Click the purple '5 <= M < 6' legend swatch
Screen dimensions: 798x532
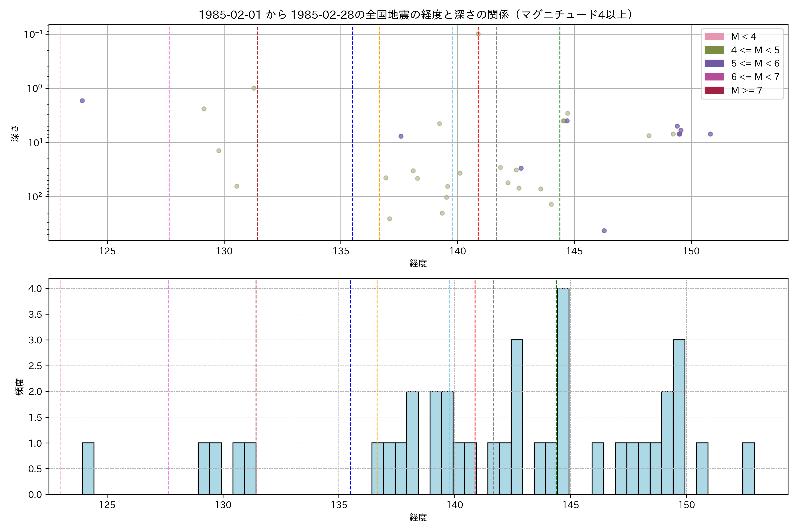pyautogui.click(x=714, y=63)
